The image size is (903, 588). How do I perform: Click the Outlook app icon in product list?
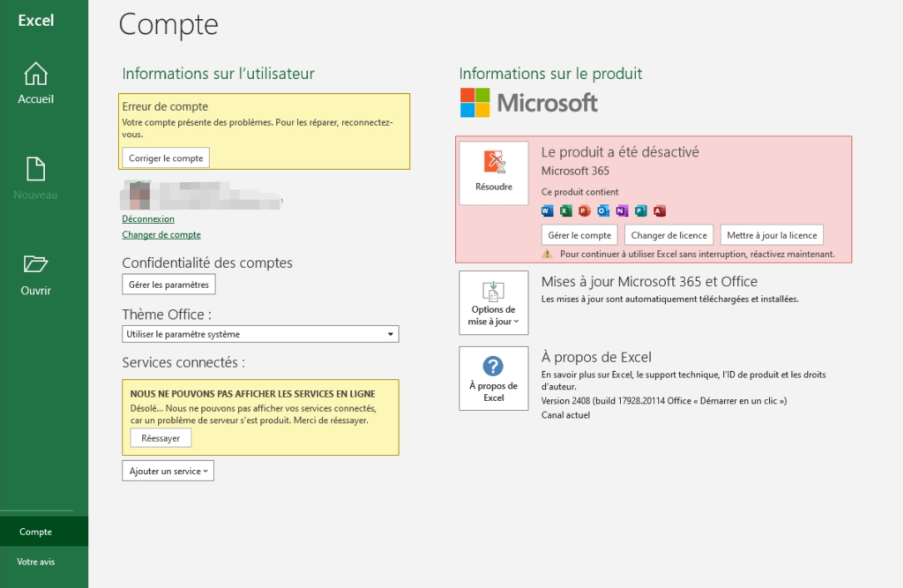[603, 211]
